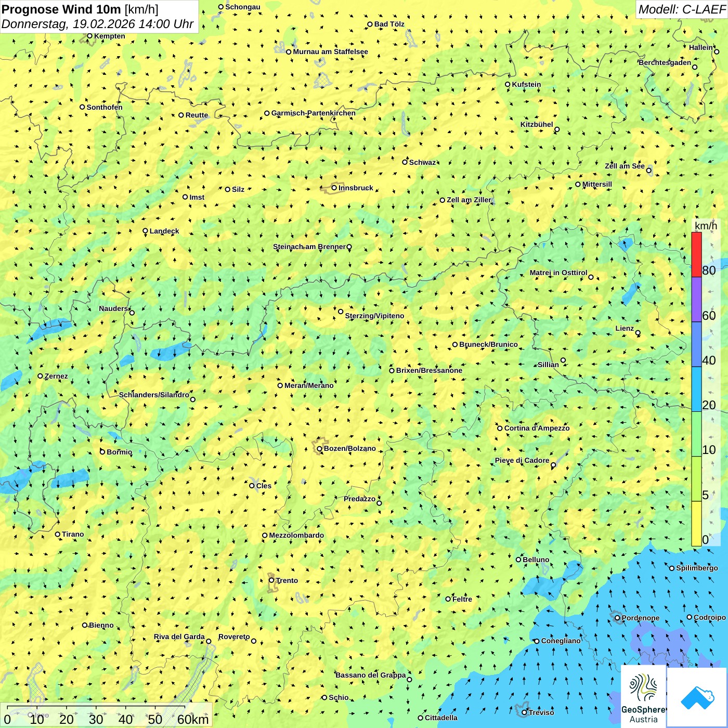Click the Schwaz city marker
The image size is (728, 728).
[x=405, y=162]
